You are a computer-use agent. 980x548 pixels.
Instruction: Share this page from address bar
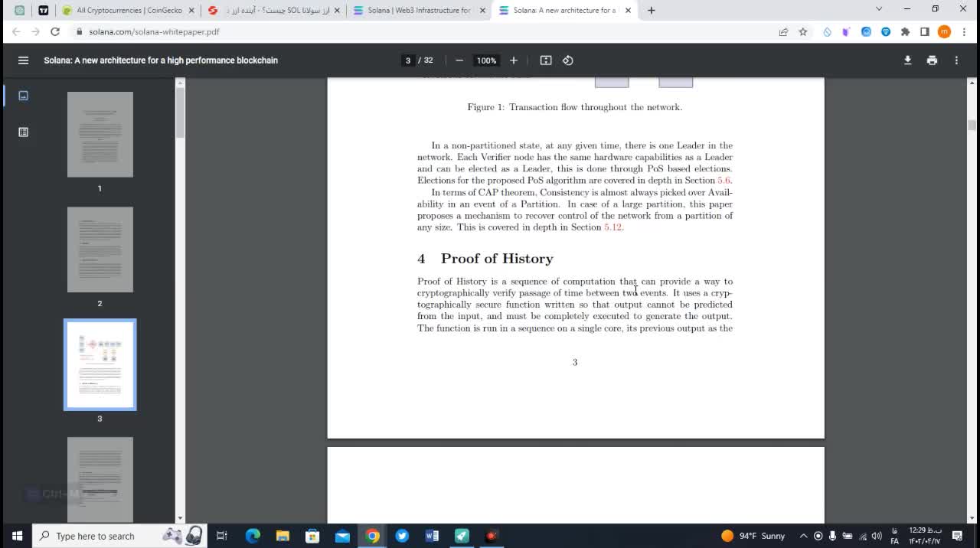point(783,32)
